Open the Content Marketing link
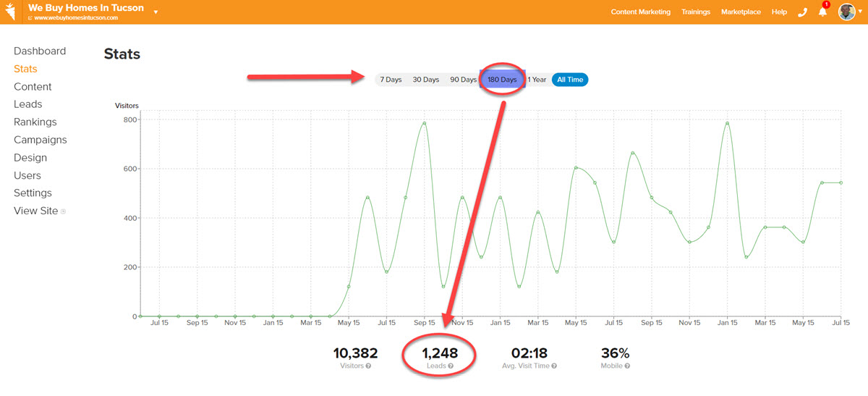Viewport: 868px width, 396px height. coord(640,12)
